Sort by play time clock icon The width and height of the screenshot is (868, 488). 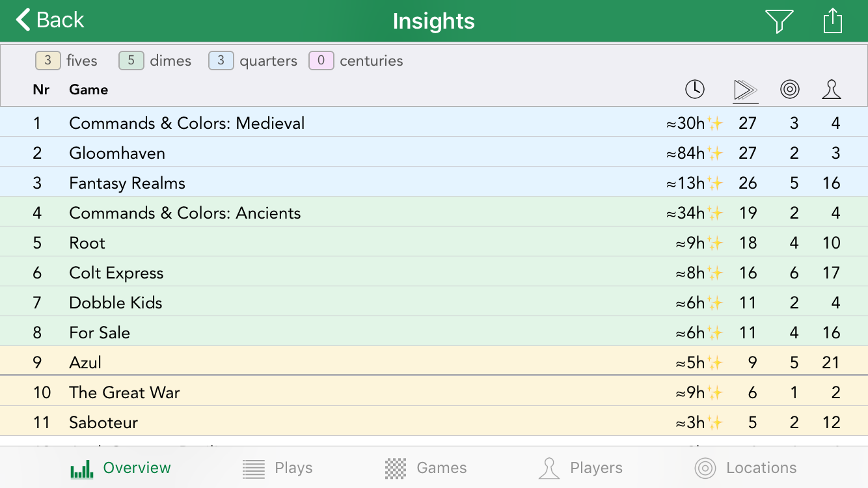coord(695,89)
